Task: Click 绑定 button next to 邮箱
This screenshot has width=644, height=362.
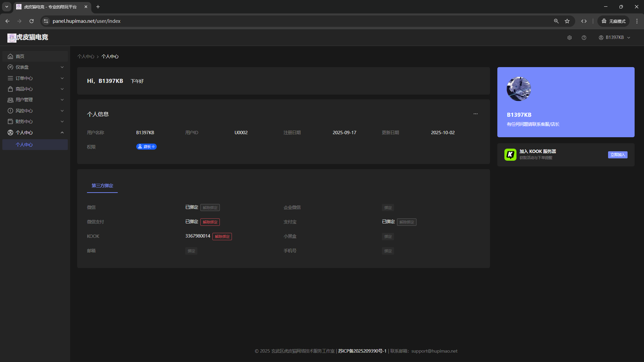Action: click(191, 251)
